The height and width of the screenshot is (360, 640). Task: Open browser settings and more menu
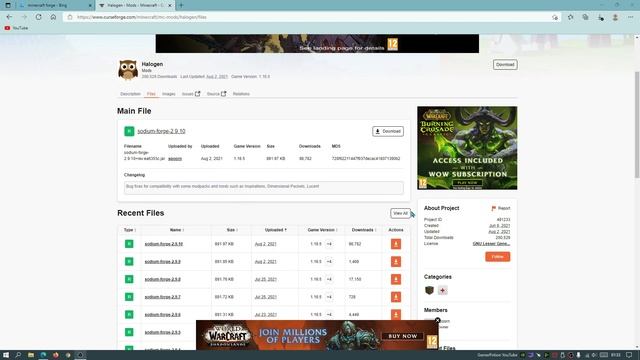tap(631, 17)
